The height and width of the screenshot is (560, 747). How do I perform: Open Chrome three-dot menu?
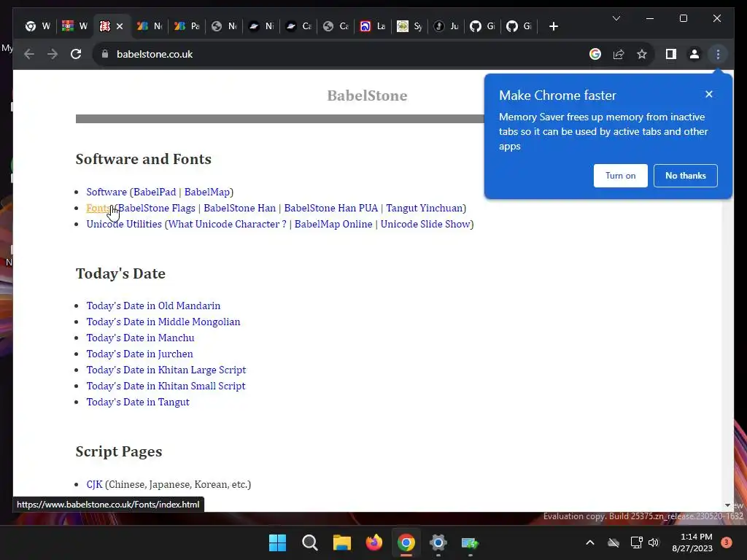click(x=718, y=54)
